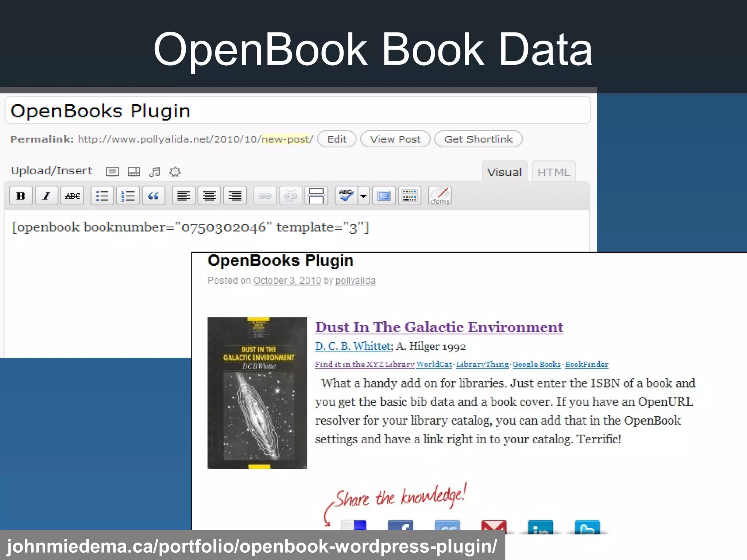Click the post title field OpenBooks Plugin
Viewport: 747px width, 560px height.
point(297,110)
